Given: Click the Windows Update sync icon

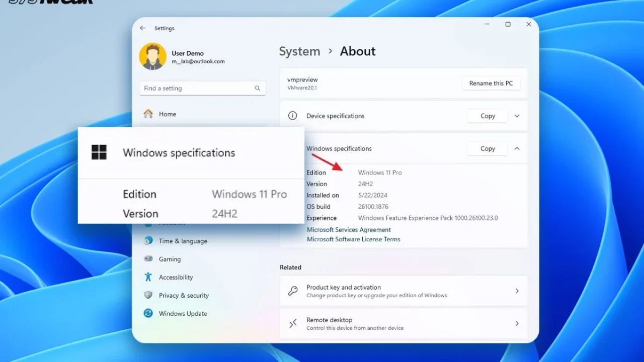Looking at the screenshot, I should [148, 313].
